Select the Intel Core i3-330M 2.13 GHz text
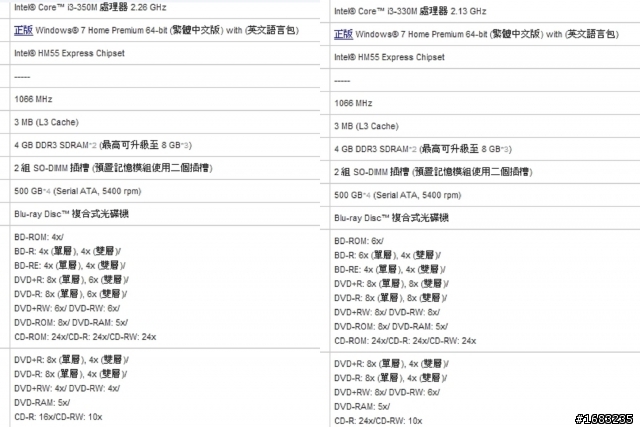The width and height of the screenshot is (640, 427). pyautogui.click(x=410, y=11)
